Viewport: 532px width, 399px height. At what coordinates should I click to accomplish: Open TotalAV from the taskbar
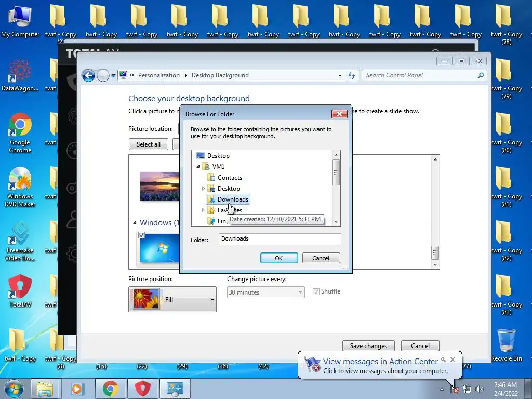(143, 389)
